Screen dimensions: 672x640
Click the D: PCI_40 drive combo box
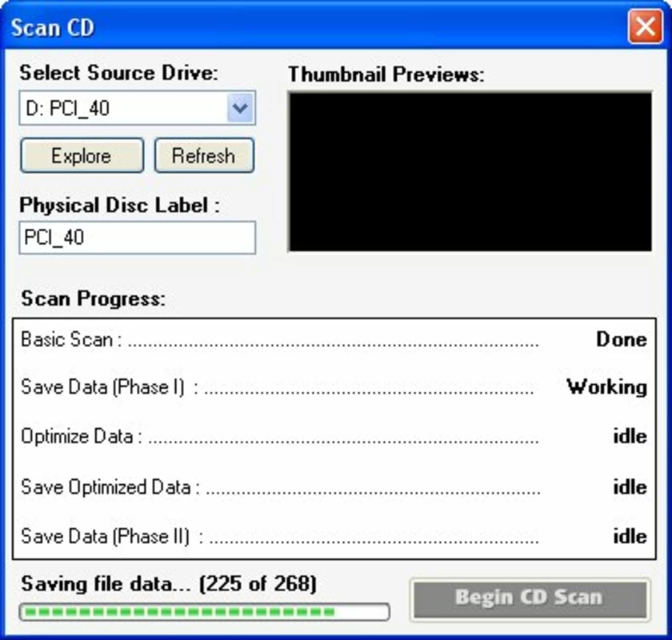click(137, 107)
